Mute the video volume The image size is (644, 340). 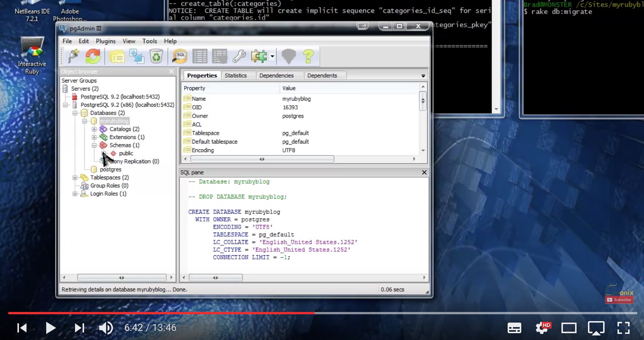106,328
